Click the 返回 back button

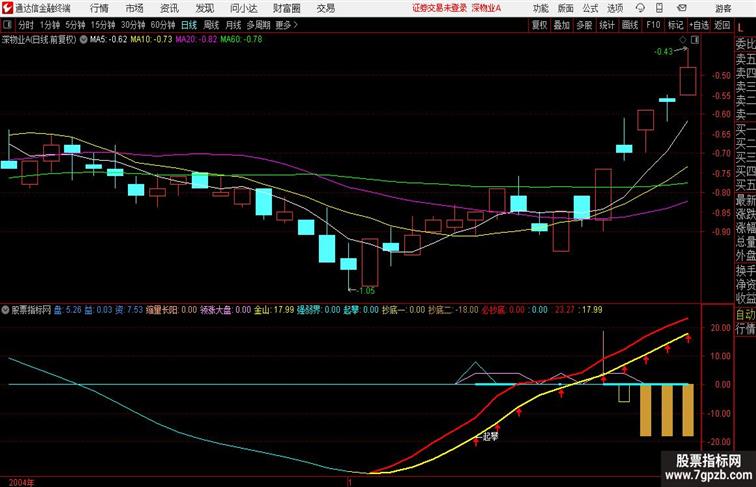pyautogui.click(x=722, y=25)
